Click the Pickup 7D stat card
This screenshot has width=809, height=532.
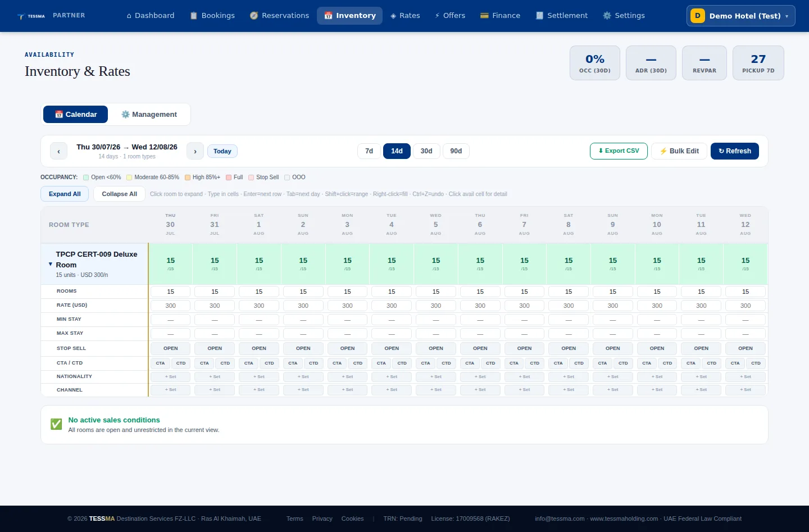tap(758, 63)
